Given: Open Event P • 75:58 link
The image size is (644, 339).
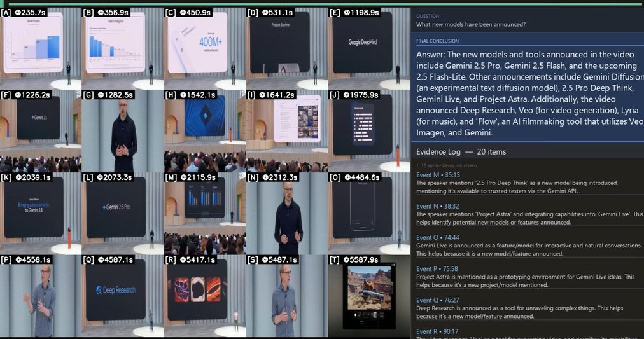Looking at the screenshot, I should click(x=437, y=269).
